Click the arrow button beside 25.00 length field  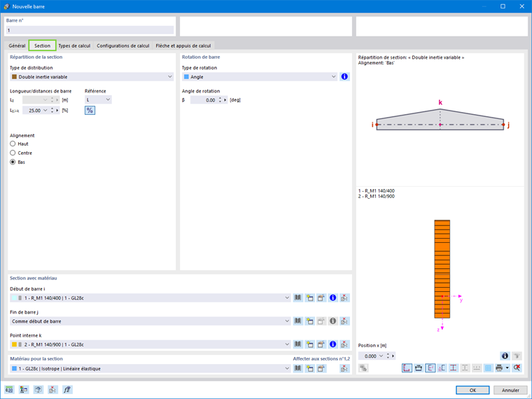click(x=57, y=111)
